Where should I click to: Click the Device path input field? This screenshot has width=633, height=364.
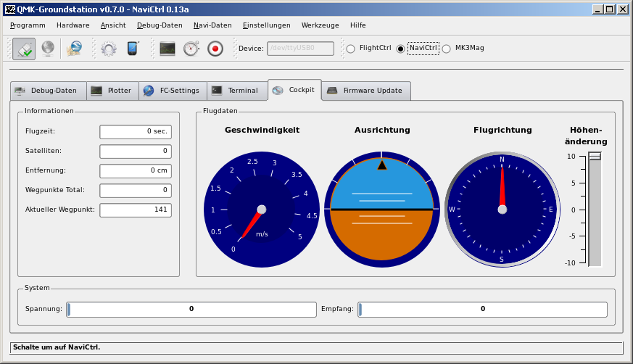click(300, 49)
